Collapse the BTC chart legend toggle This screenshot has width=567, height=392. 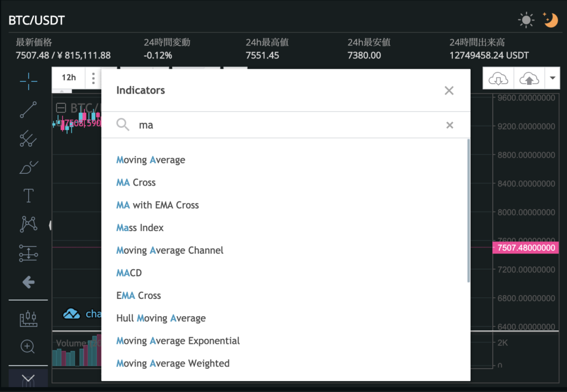click(x=61, y=108)
